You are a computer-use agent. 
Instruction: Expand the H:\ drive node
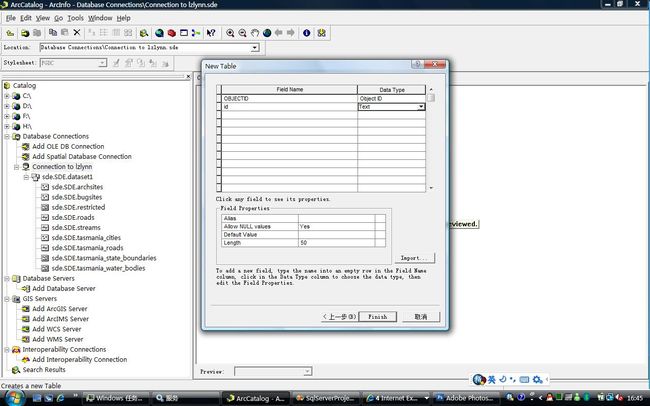click(7, 126)
